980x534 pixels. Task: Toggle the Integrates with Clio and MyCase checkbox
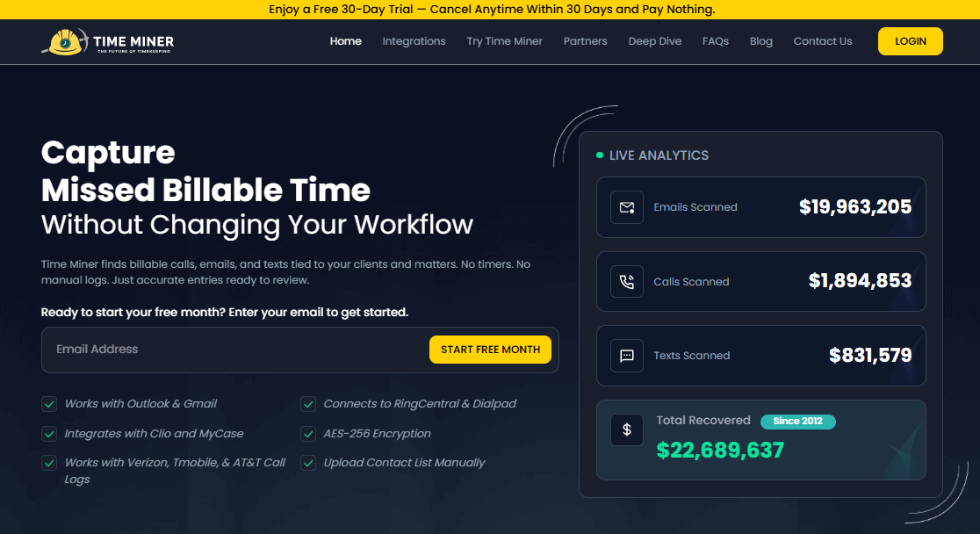coord(49,433)
